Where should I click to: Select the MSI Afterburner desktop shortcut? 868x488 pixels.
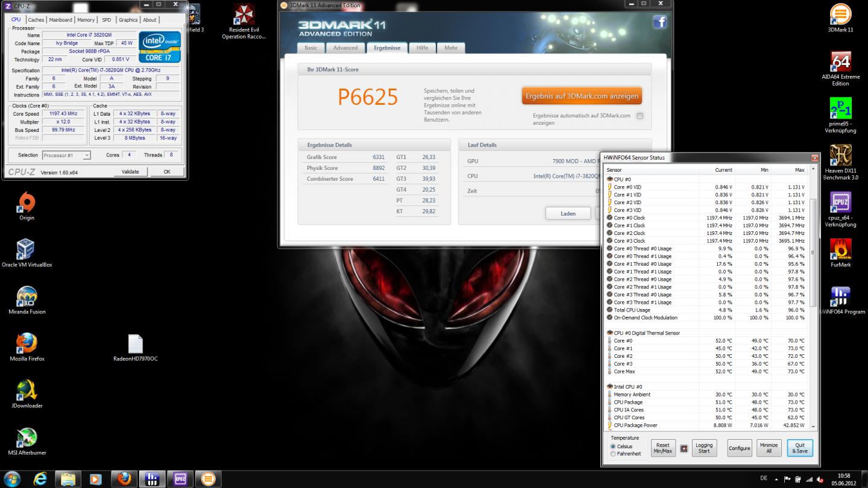pyautogui.click(x=27, y=441)
